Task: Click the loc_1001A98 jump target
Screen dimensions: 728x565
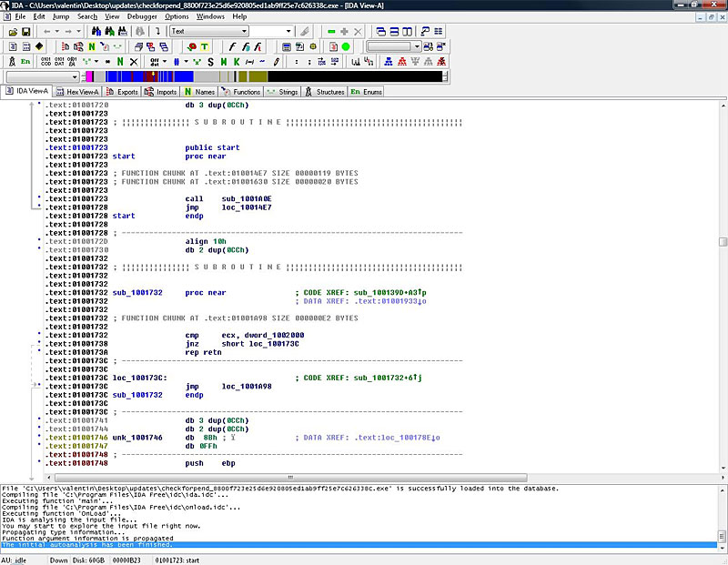Action: point(246,386)
